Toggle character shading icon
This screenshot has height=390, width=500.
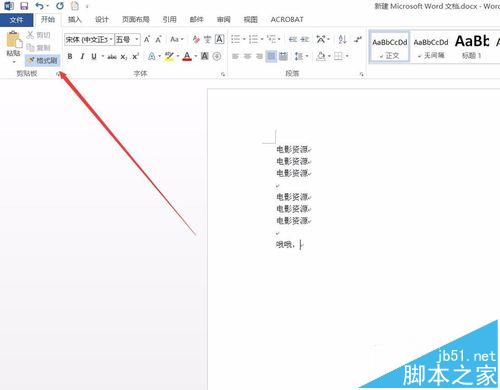(x=205, y=57)
